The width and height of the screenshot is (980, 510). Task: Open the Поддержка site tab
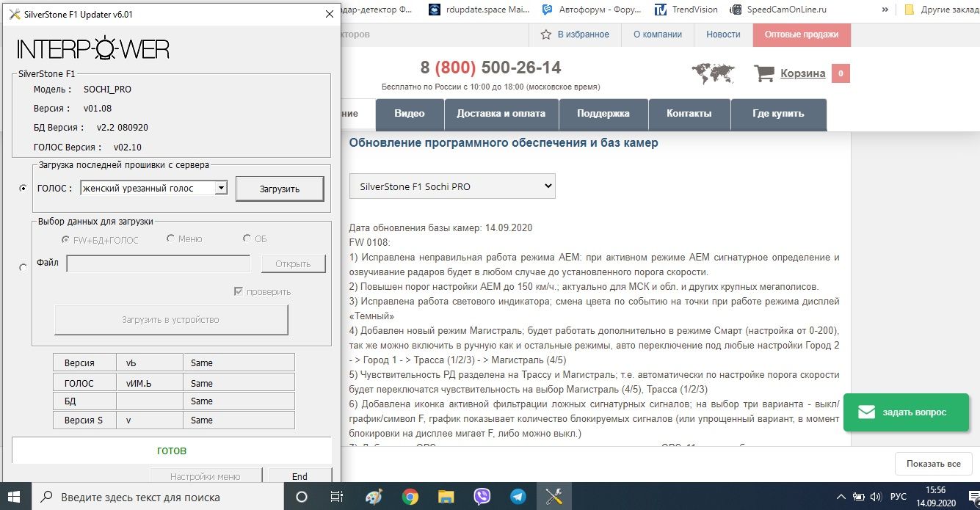pyautogui.click(x=603, y=114)
